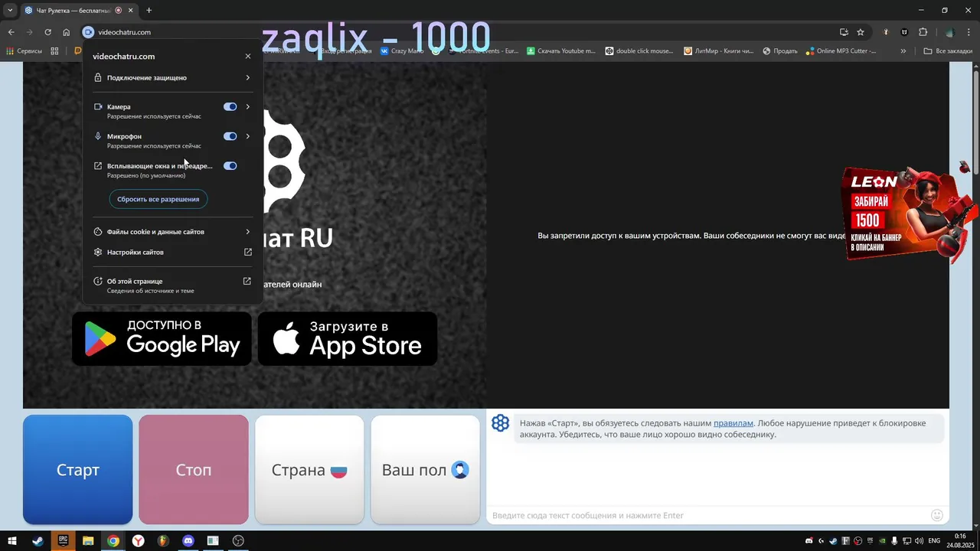Open the Все закладки folder
980x551 pixels.
(948, 51)
